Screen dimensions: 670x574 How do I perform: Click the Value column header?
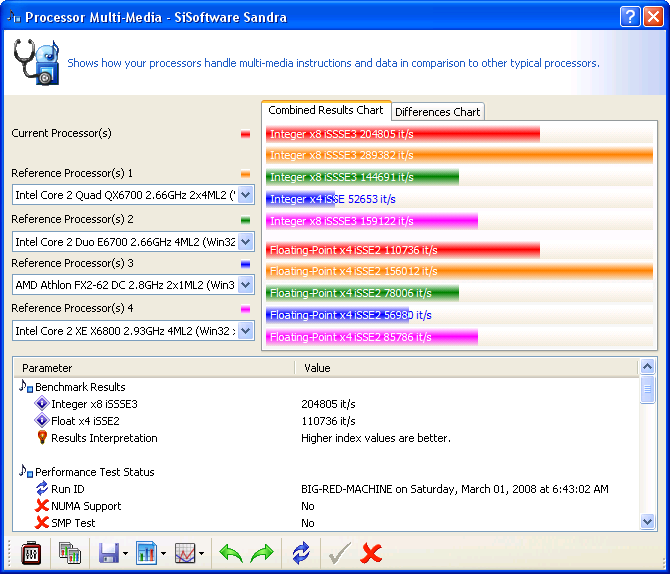click(x=467, y=368)
